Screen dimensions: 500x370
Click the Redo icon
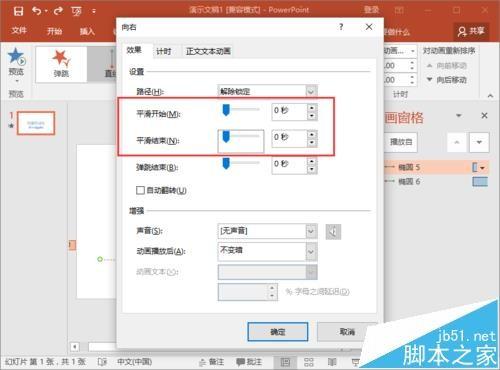(58, 11)
